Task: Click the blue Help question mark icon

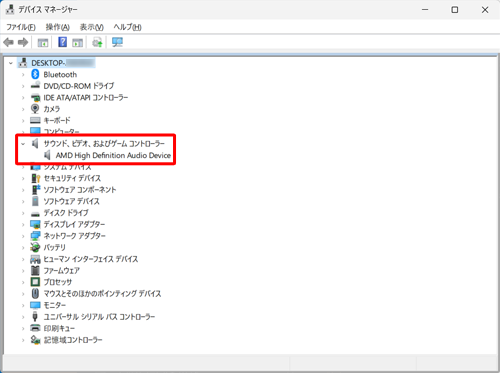Action: point(62,42)
